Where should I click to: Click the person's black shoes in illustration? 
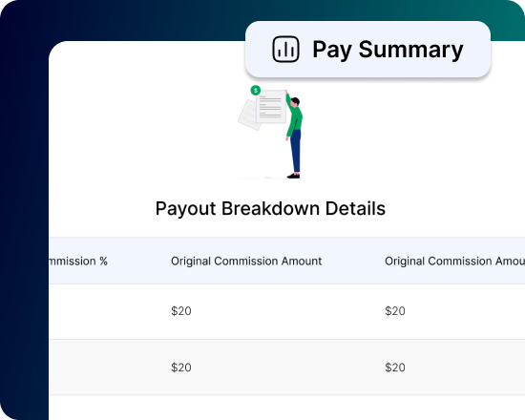(x=294, y=176)
